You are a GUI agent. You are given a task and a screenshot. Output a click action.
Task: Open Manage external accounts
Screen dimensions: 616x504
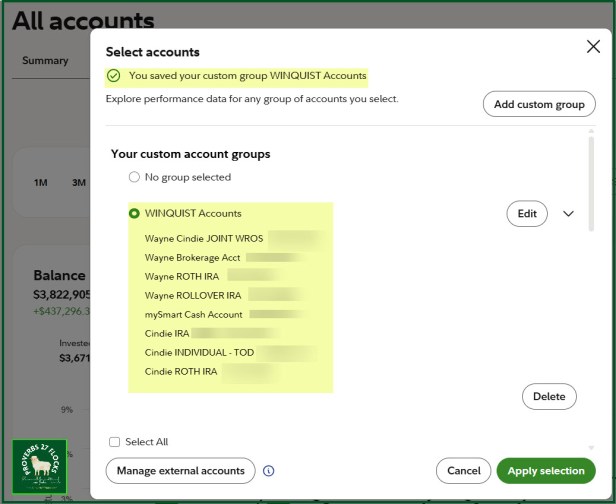point(180,471)
